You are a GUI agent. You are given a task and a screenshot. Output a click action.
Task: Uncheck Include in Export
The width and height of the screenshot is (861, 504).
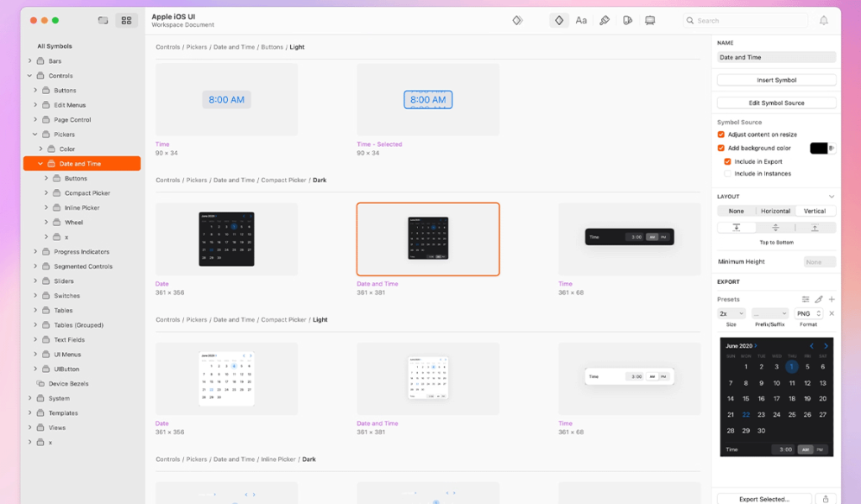(727, 162)
